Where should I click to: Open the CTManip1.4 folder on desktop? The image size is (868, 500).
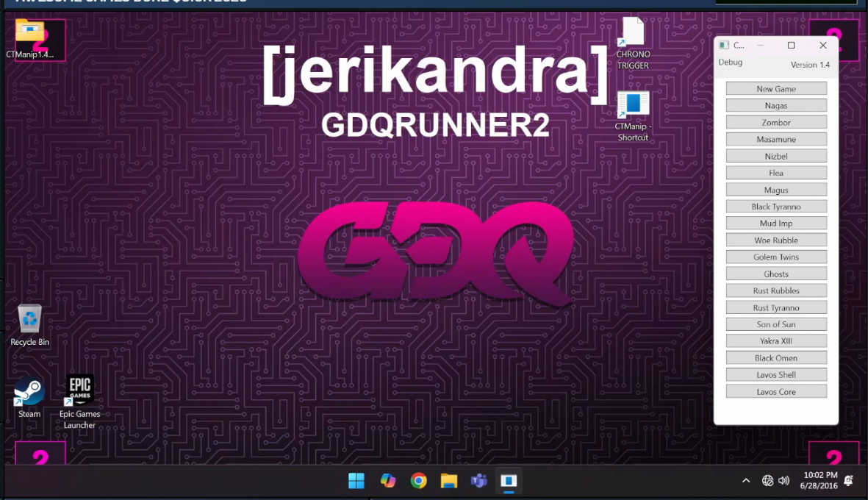pyautogui.click(x=30, y=39)
